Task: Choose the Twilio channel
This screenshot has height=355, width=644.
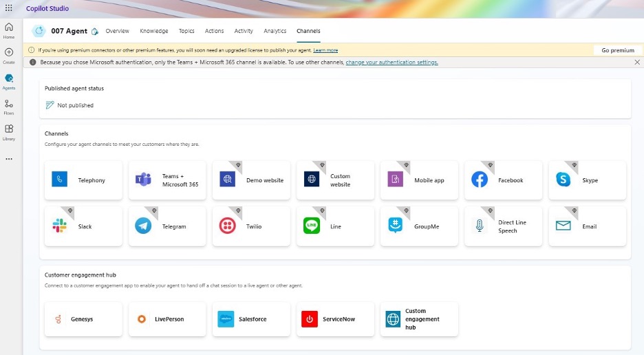Action: pyautogui.click(x=251, y=226)
